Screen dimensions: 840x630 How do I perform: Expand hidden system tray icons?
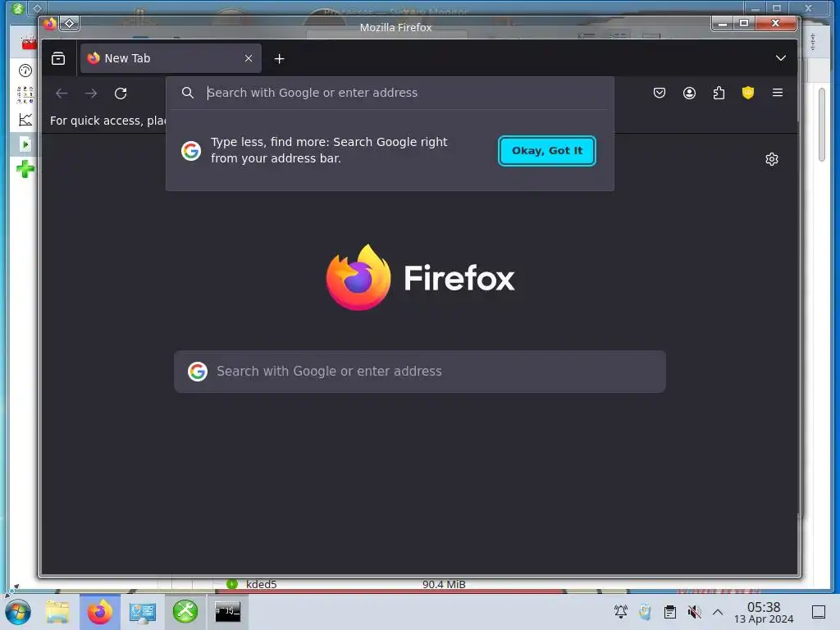[718, 612]
